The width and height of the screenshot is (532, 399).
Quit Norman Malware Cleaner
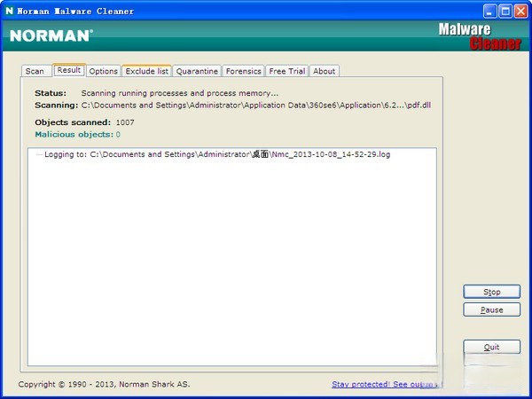[491, 347]
